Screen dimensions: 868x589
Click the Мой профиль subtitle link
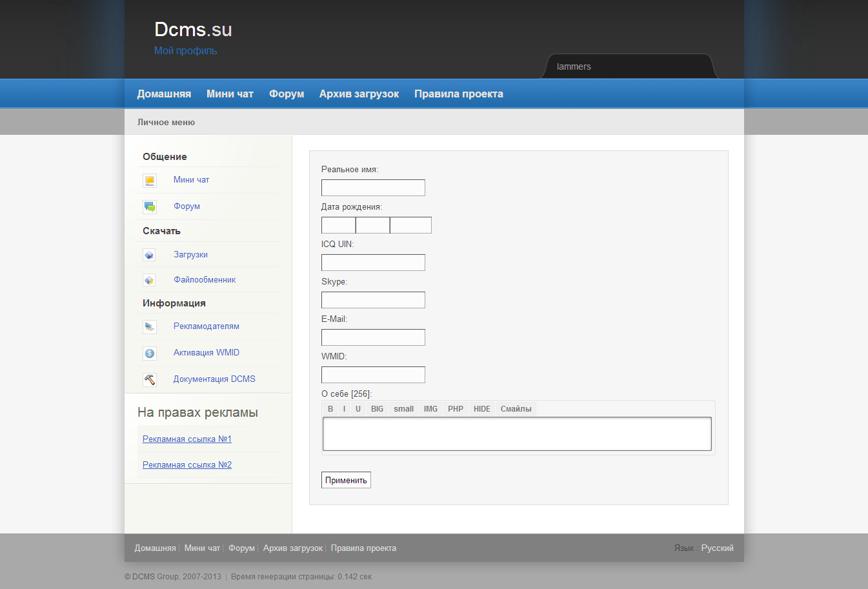pos(185,50)
